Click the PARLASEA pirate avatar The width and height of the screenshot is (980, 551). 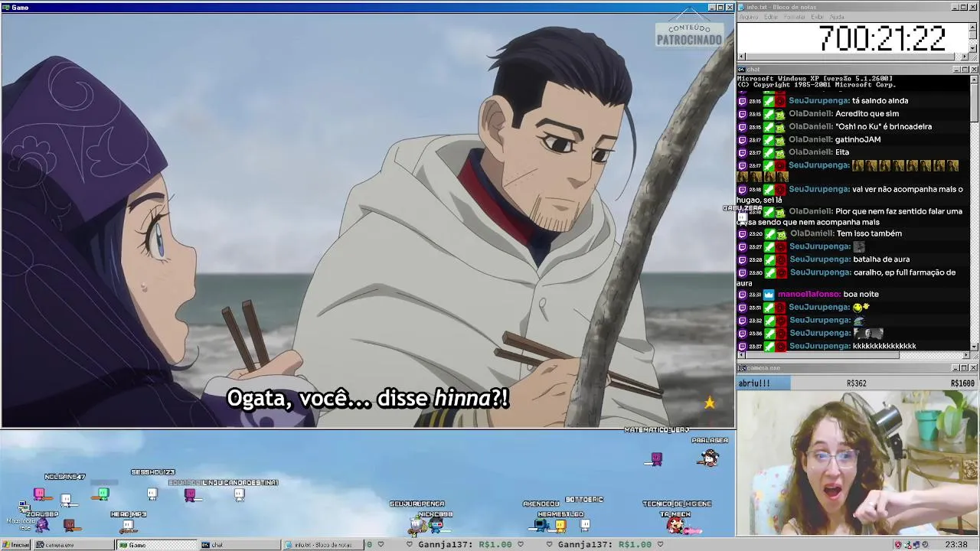[x=709, y=458]
